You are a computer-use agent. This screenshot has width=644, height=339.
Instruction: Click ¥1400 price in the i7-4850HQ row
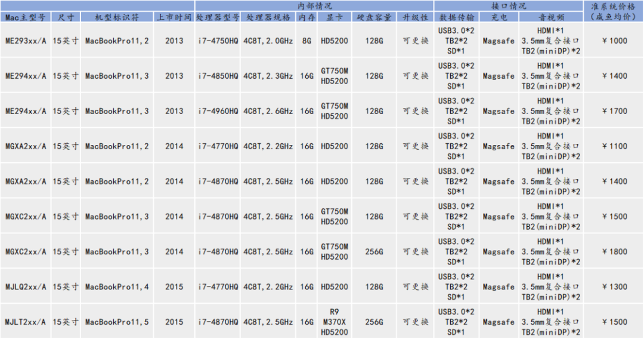pos(614,76)
